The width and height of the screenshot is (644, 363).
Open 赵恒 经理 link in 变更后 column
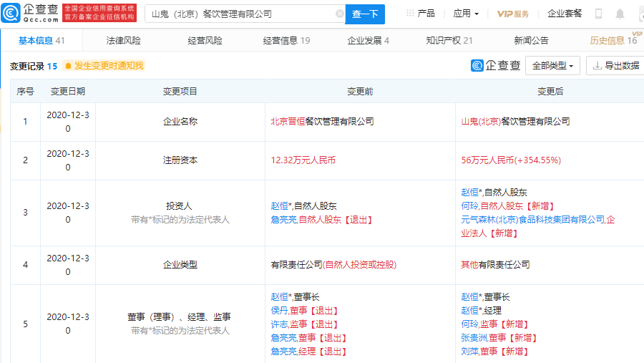[x=470, y=311]
